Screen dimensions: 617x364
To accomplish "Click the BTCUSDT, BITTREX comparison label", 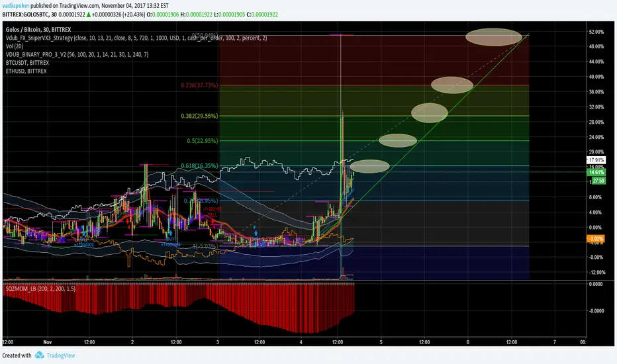I will (27, 63).
